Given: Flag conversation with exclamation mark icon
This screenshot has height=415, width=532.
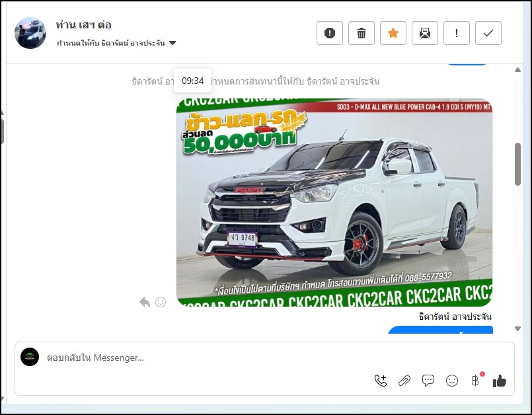Looking at the screenshot, I should click(457, 33).
